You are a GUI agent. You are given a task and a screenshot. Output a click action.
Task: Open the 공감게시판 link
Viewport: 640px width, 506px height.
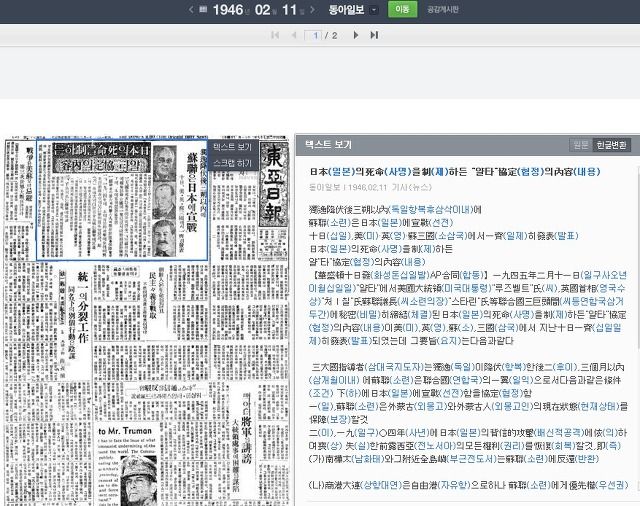[443, 9]
